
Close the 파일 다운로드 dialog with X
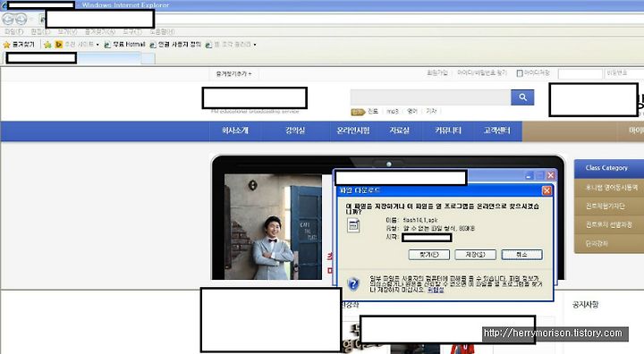click(x=547, y=190)
